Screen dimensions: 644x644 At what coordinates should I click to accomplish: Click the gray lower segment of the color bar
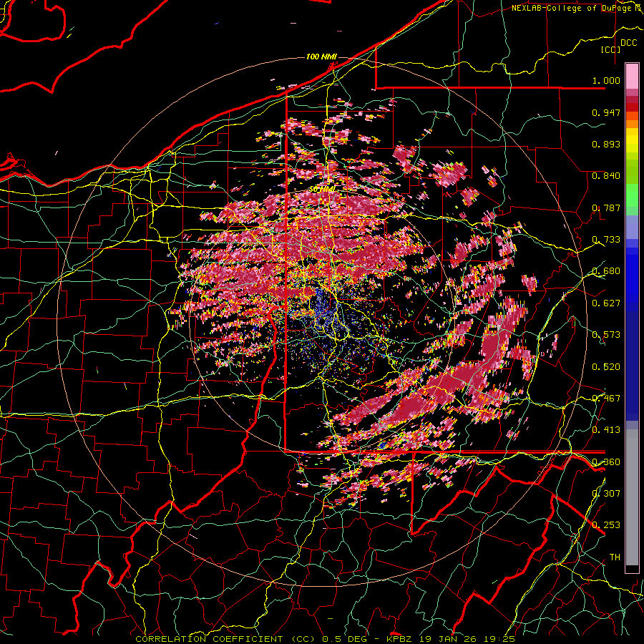632,499
